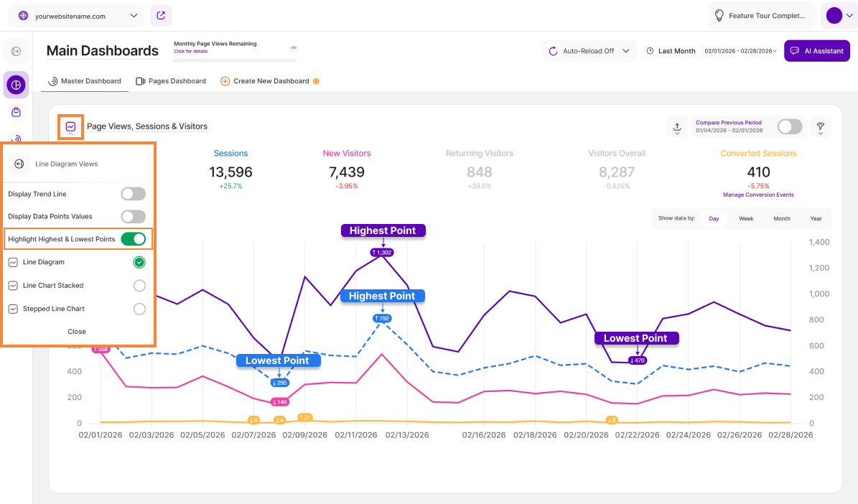Disable Highlight Highest & Lowest Points toggle
Image resolution: width=858 pixels, height=504 pixels.
point(133,239)
